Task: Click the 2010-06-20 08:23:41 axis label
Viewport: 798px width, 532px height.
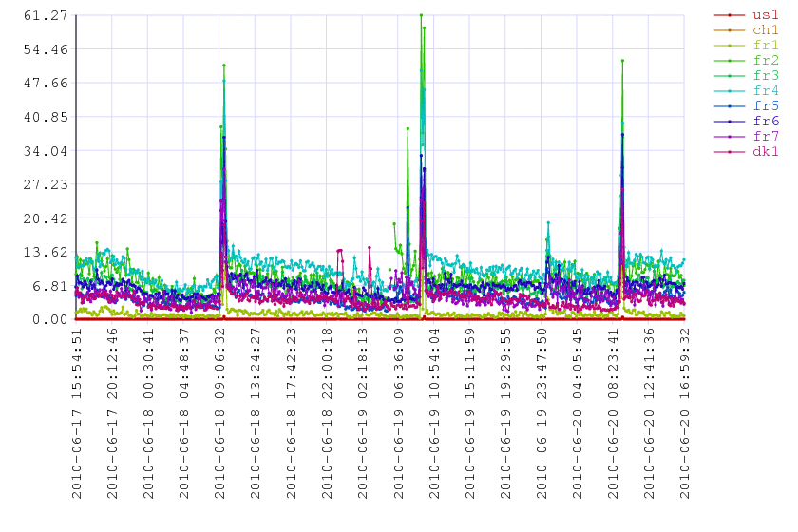Action: (x=614, y=413)
